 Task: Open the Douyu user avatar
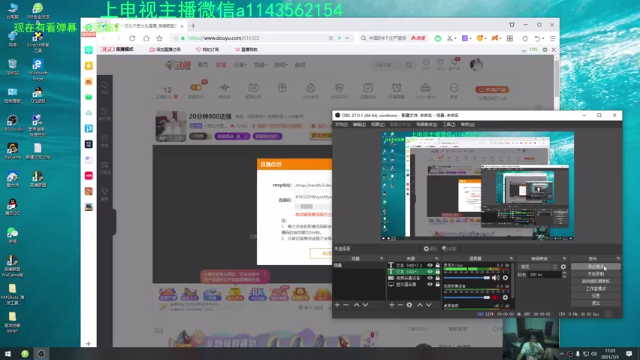[476, 64]
